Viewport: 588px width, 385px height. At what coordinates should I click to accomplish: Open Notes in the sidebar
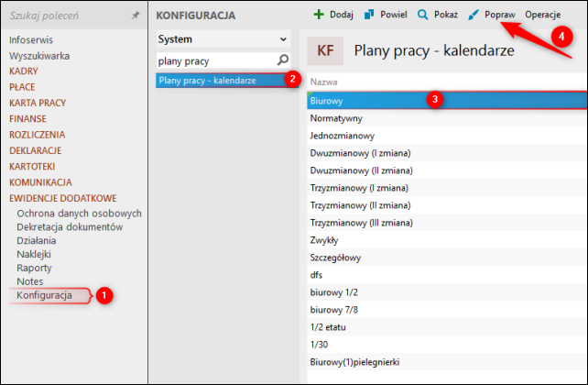coord(30,281)
